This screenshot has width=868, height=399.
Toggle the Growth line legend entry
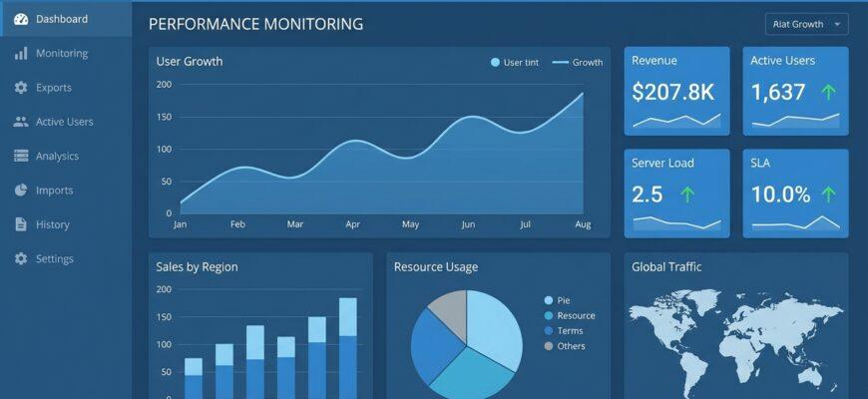[577, 63]
